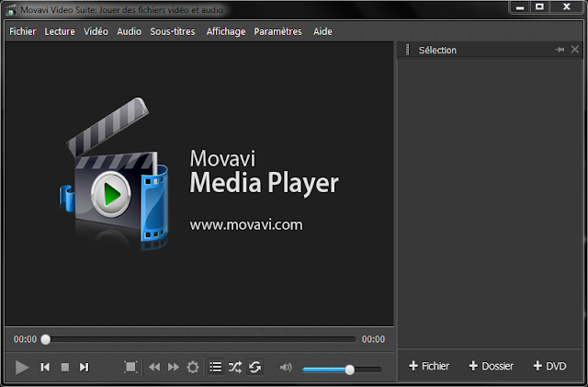Switch to full screen mode icon
Viewport: 588px width, 387px height.
click(130, 367)
